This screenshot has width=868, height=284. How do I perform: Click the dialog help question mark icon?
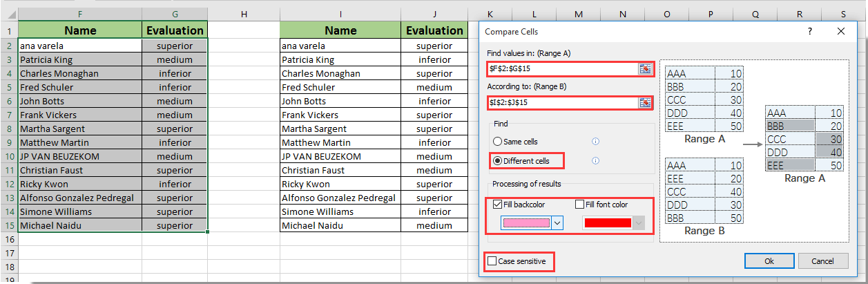810,31
